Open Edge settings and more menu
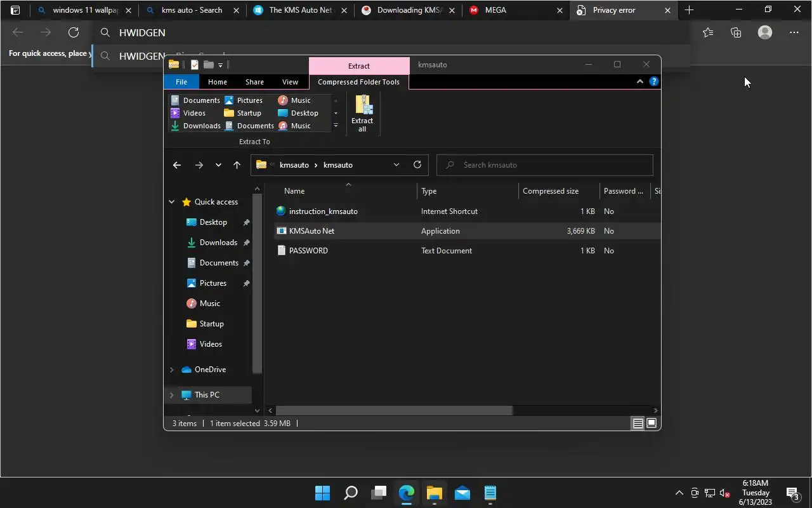This screenshot has height=508, width=812. tap(794, 32)
